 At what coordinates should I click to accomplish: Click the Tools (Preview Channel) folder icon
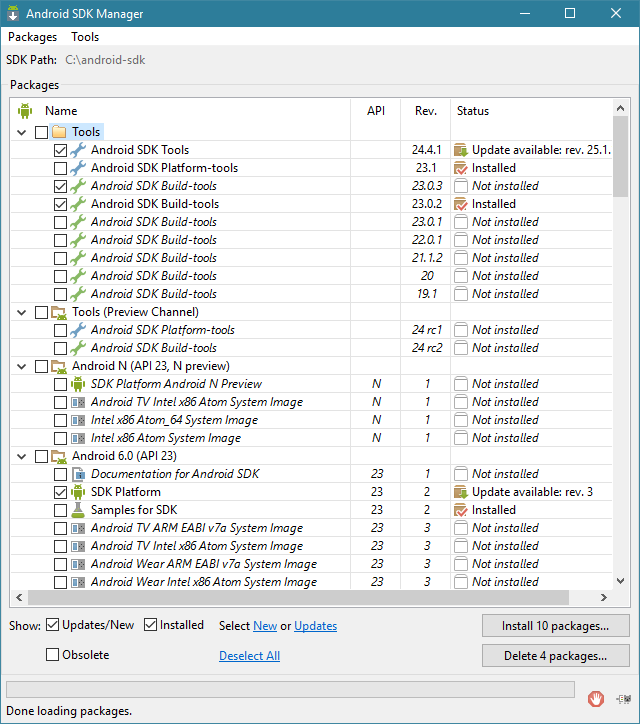coord(59,313)
